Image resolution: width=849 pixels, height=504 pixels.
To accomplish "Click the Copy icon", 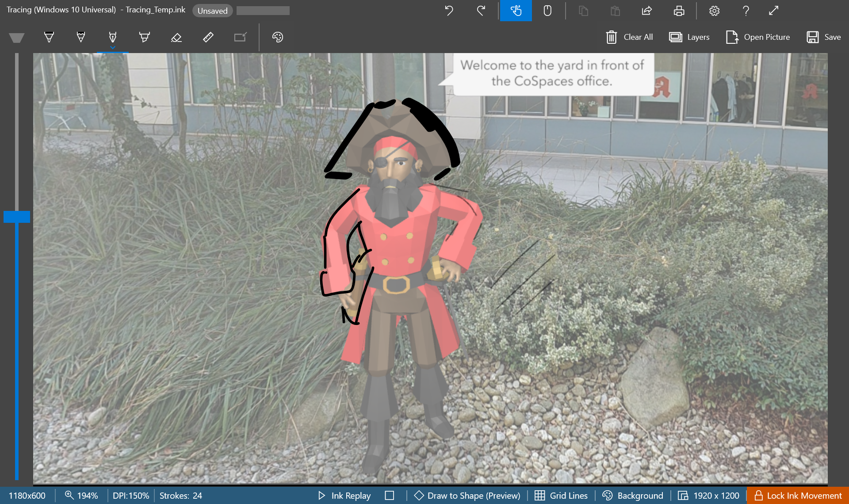I will pyautogui.click(x=583, y=11).
